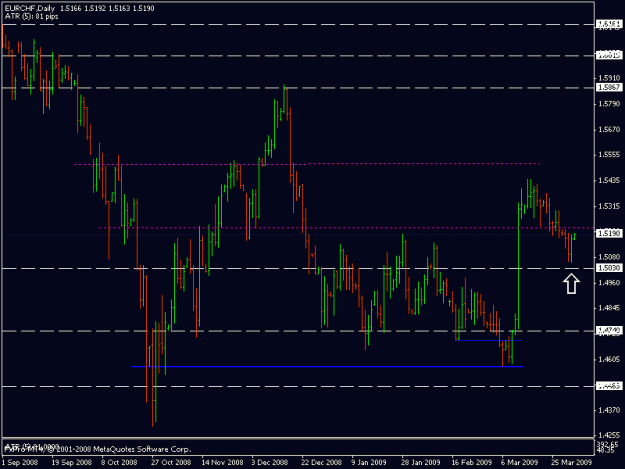Screen dimensions: 625x469
Task: Select the '28 Jan 2009' date label
Action: click(421, 462)
